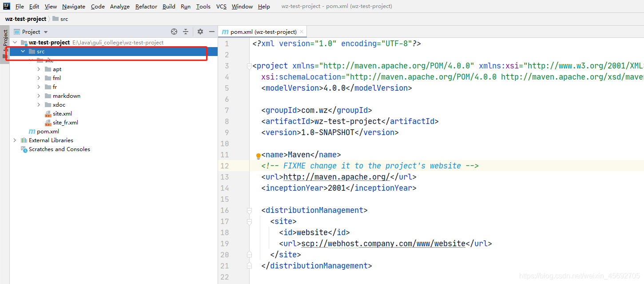Open the Navigate menu
The height and width of the screenshot is (284, 644).
(x=74, y=6)
